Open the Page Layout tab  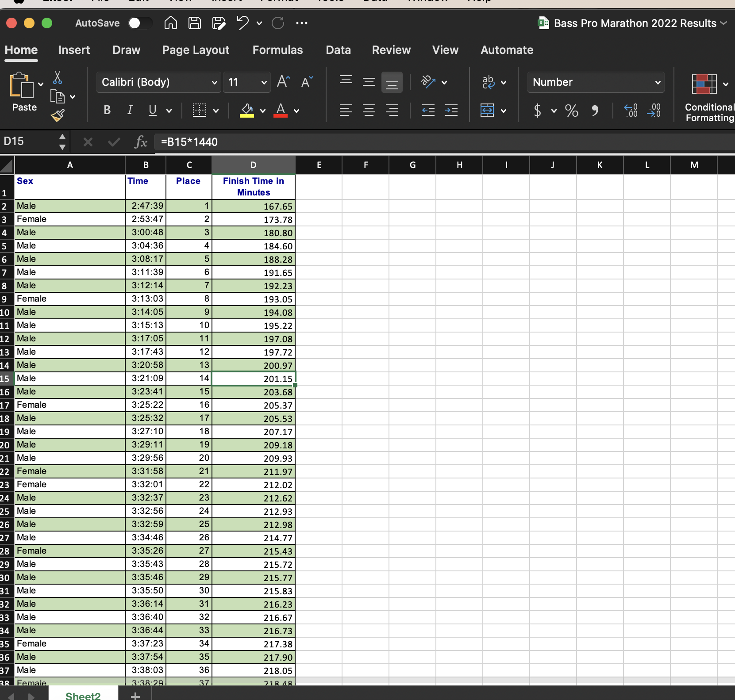(x=196, y=50)
